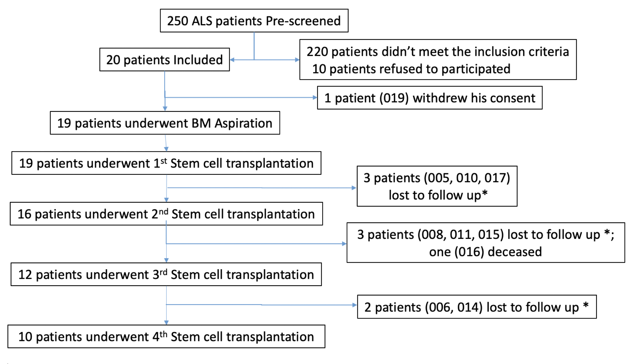Select the "10 patients refused to participated" line
This screenshot has height=364, width=644.
click(411, 69)
